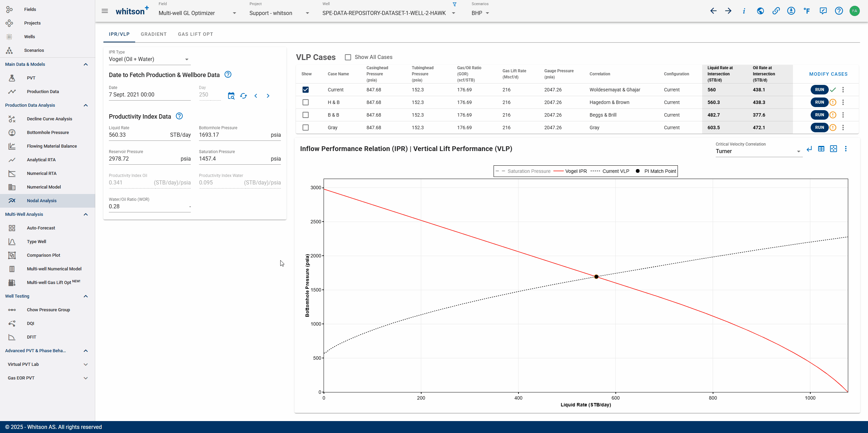868x433 pixels.
Task: Check Show for the H & B case
Action: (x=305, y=102)
